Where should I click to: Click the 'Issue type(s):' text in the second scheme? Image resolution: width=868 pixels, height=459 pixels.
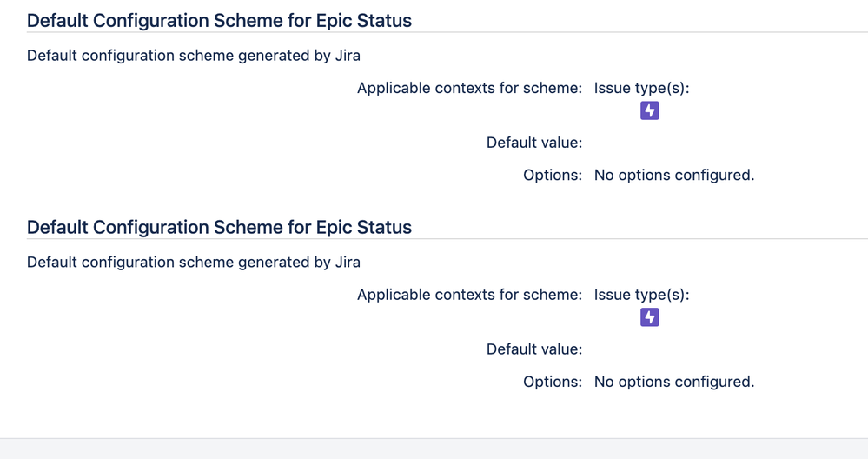point(641,295)
